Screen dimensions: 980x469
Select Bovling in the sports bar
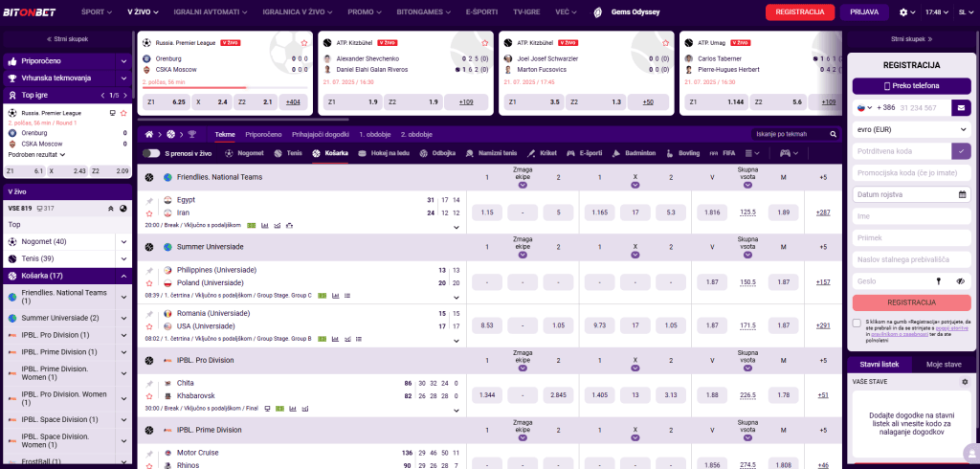[x=683, y=152]
